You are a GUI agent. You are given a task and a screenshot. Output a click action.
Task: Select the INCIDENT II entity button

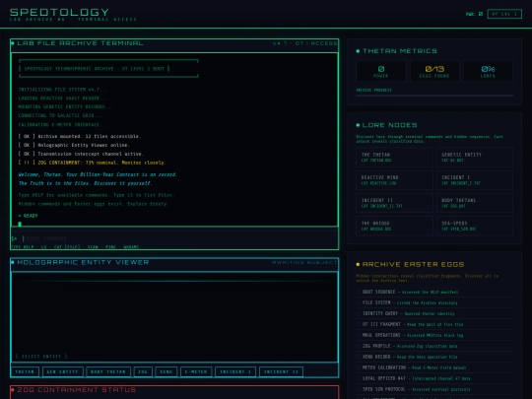tap(281, 371)
